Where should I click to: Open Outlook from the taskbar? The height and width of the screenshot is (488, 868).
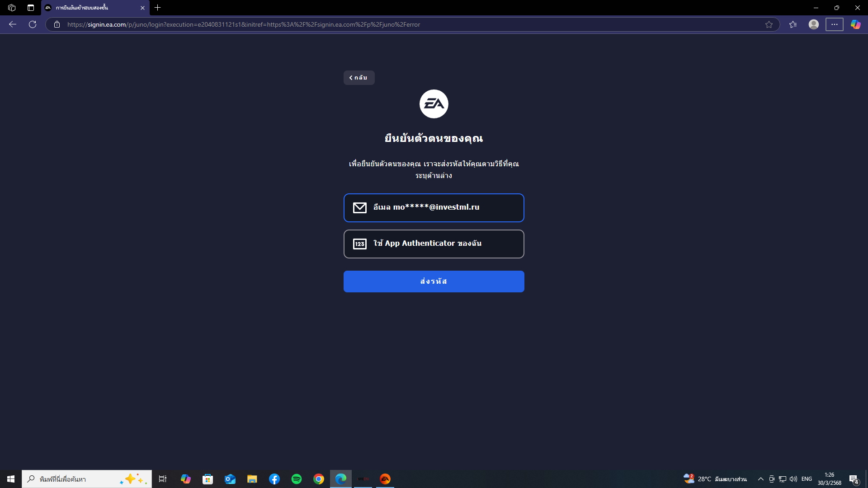[x=230, y=479]
